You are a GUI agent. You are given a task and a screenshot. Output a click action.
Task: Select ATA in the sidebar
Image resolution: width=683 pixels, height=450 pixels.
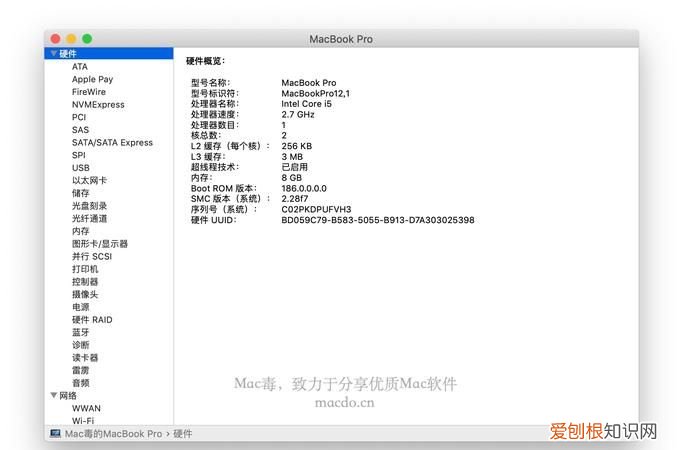point(80,67)
